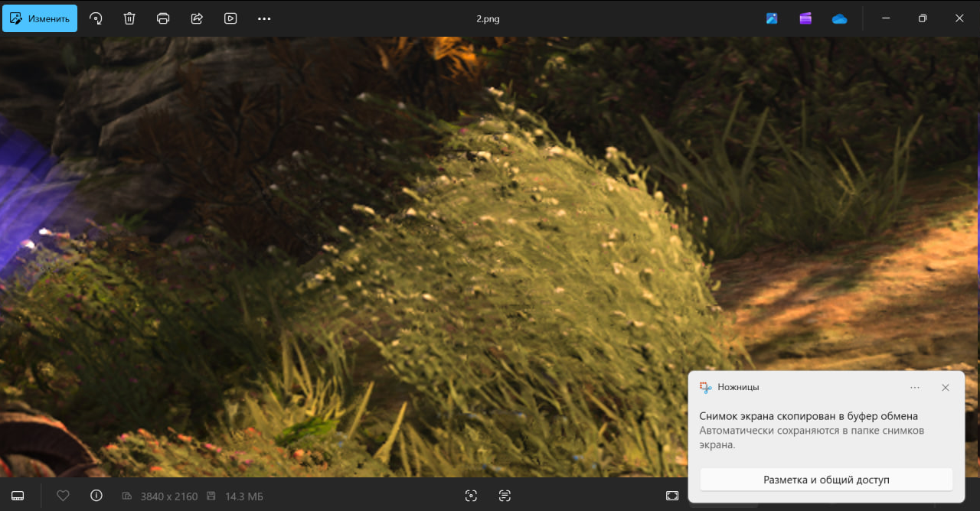Open the Ножницы notification options dots
This screenshot has height=511, width=980.
pos(915,388)
